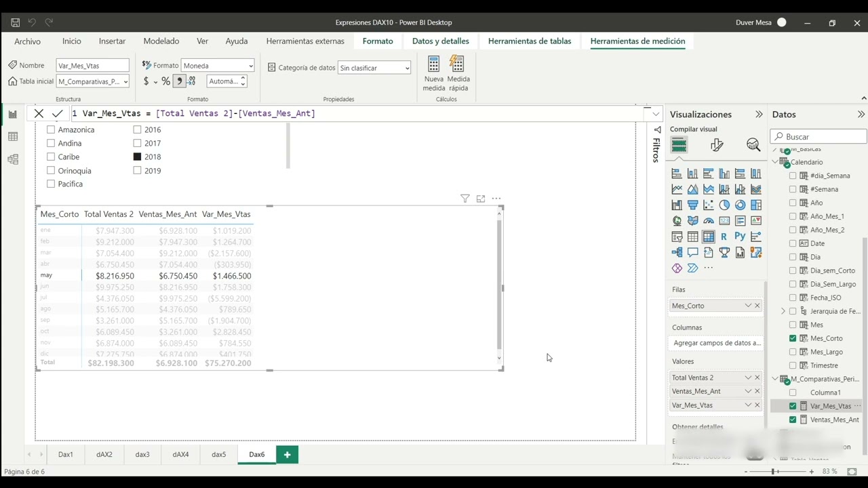Select the scatter chart visual
Image resolution: width=868 pixels, height=488 pixels.
coord(709,205)
